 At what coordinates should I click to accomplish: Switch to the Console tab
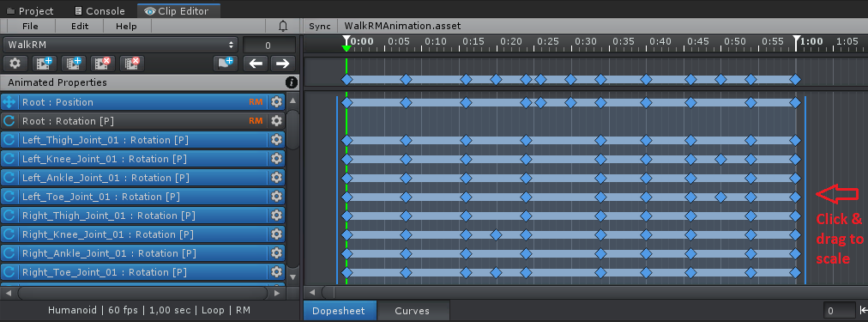pos(99,11)
